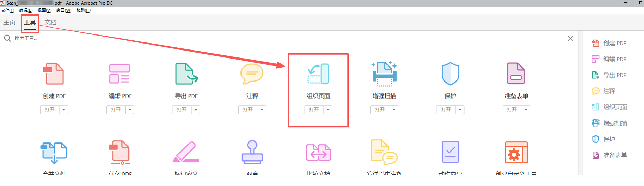Click the Prepare Form (准备表单) large icon

pos(516,73)
